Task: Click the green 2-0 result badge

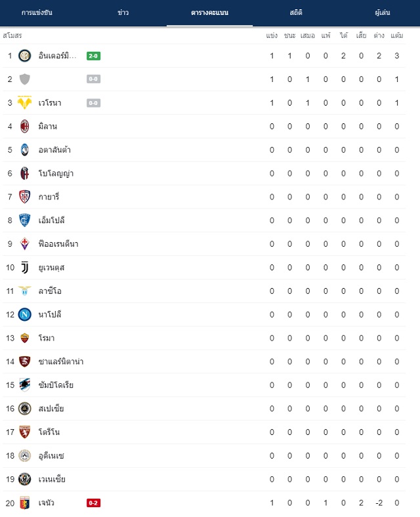Action: coord(94,56)
